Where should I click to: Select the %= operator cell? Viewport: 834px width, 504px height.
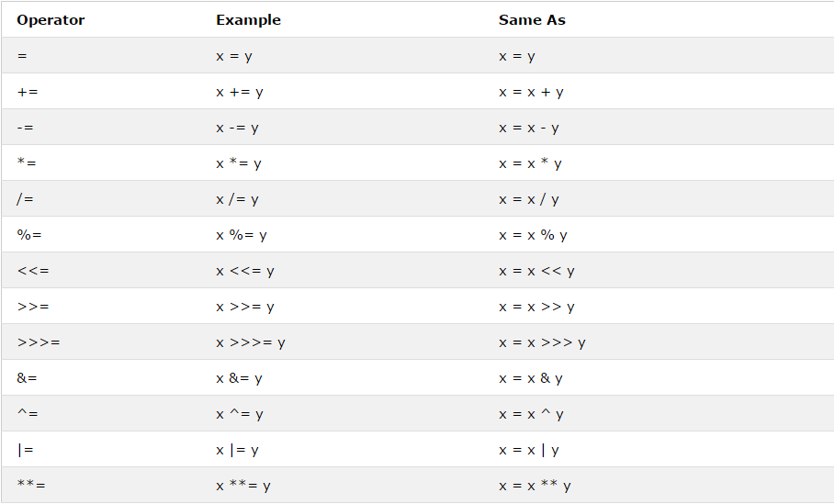click(29, 235)
